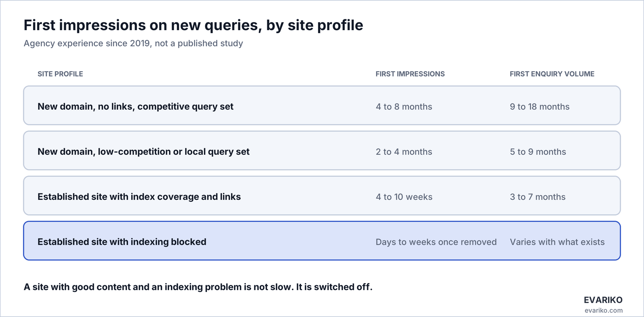The width and height of the screenshot is (644, 317).
Task: Click the '2 to 4 months' cell
Action: pyautogui.click(x=404, y=152)
